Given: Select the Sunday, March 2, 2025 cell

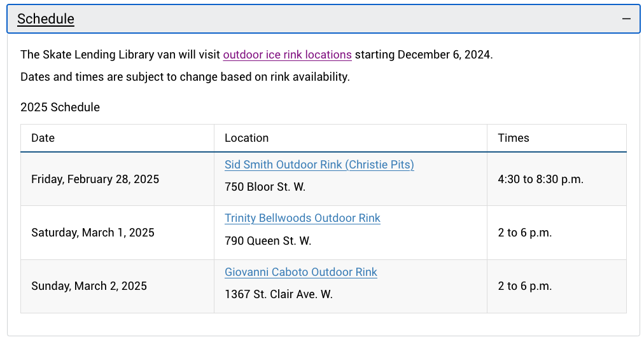Looking at the screenshot, I should [x=118, y=286].
